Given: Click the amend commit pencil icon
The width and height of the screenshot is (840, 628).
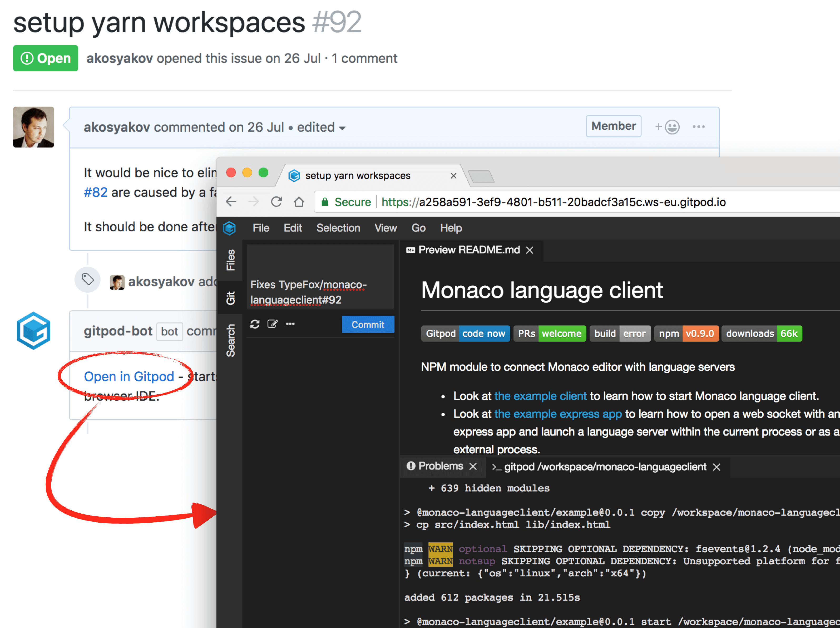Looking at the screenshot, I should [x=273, y=324].
